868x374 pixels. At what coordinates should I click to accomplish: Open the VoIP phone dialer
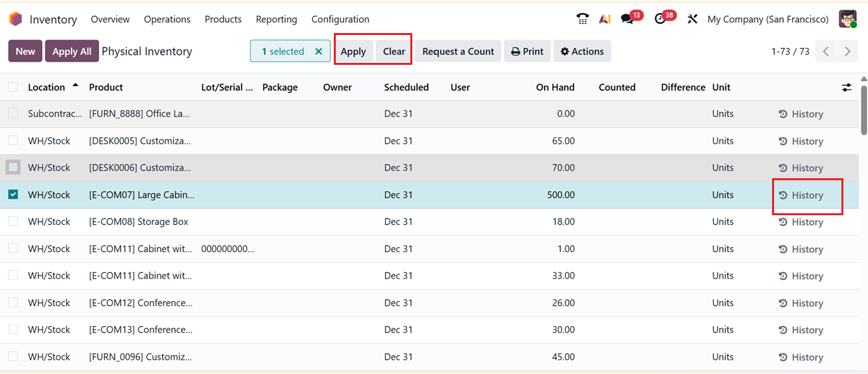point(581,19)
